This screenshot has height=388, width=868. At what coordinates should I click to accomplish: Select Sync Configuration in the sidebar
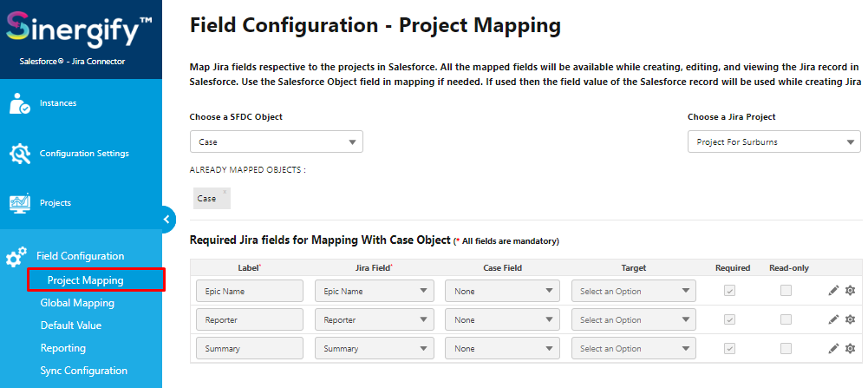pos(84,371)
